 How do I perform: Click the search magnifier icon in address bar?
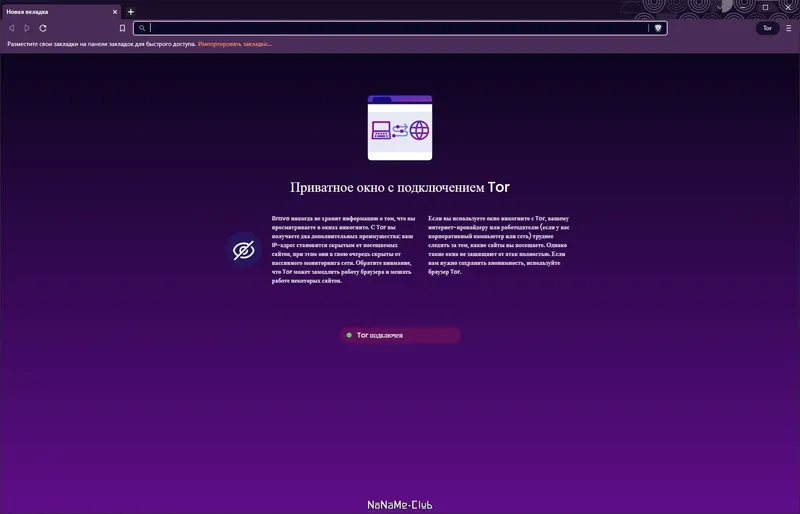click(x=142, y=28)
